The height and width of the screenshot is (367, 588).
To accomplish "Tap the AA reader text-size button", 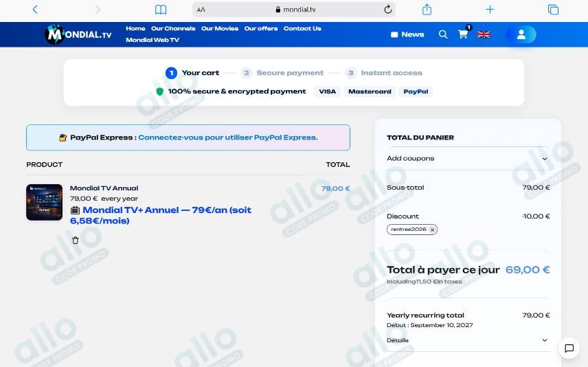I will pos(201,10).
